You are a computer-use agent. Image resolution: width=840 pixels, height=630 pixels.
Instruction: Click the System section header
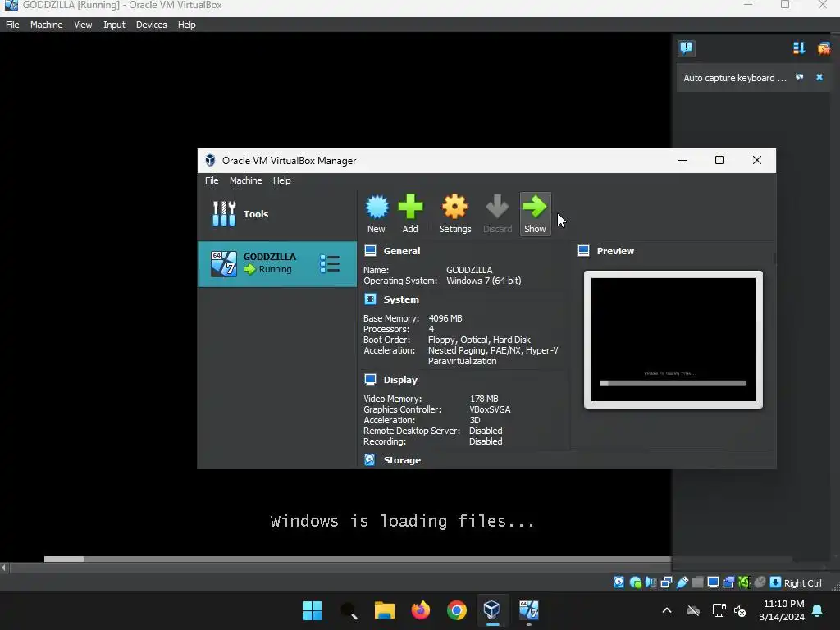coord(401,299)
